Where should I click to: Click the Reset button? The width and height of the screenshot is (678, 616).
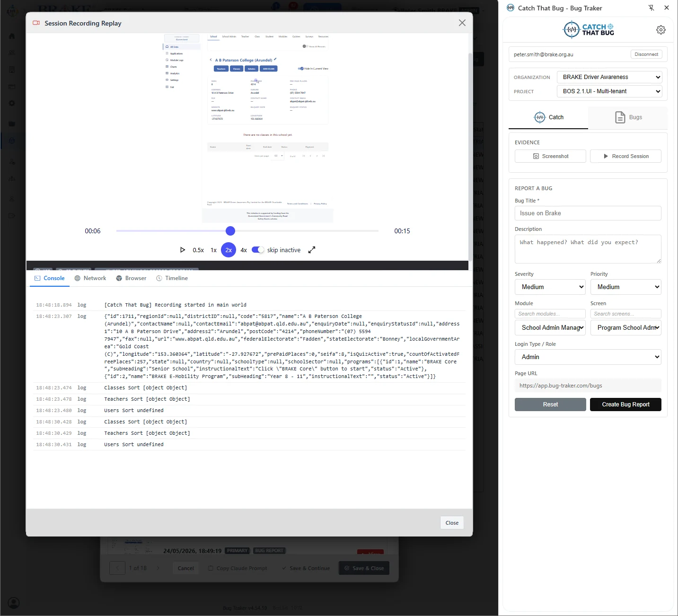[550, 405]
